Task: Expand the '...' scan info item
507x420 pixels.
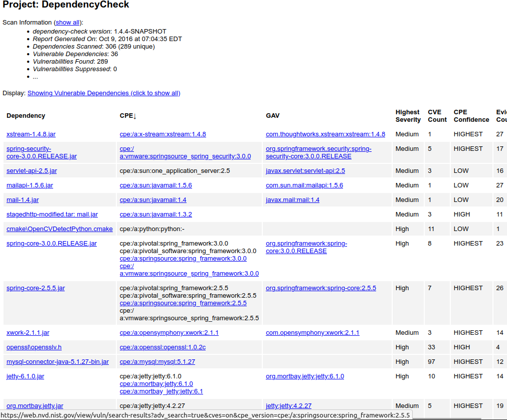Action: click(35, 77)
